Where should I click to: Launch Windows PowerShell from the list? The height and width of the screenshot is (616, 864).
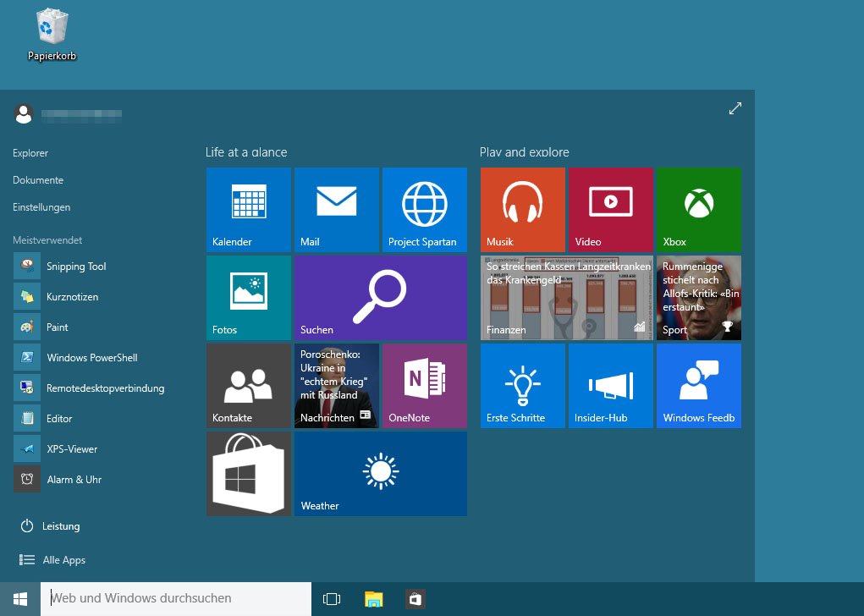[76, 358]
